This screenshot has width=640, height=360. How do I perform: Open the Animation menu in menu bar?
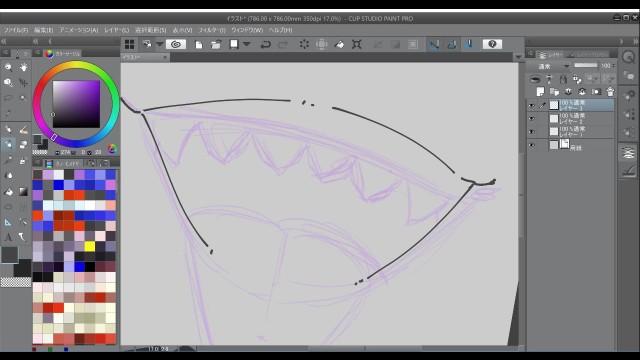tap(79, 30)
